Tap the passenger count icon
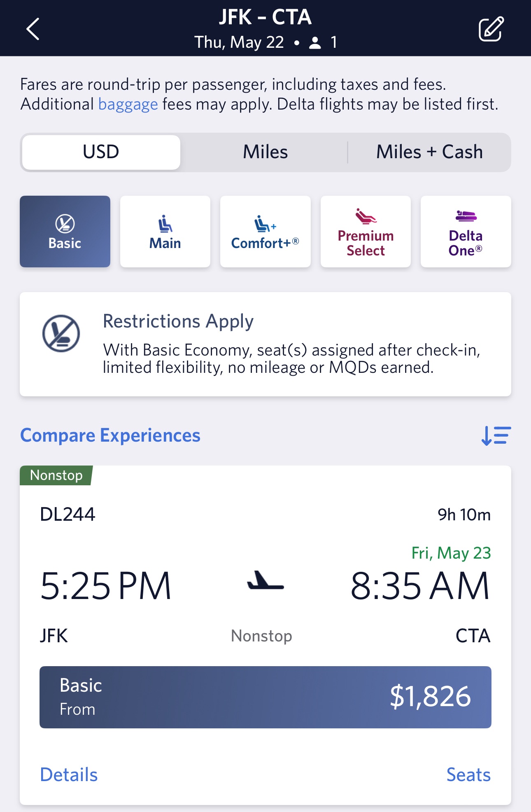Screen dimensions: 531x812 point(315,42)
